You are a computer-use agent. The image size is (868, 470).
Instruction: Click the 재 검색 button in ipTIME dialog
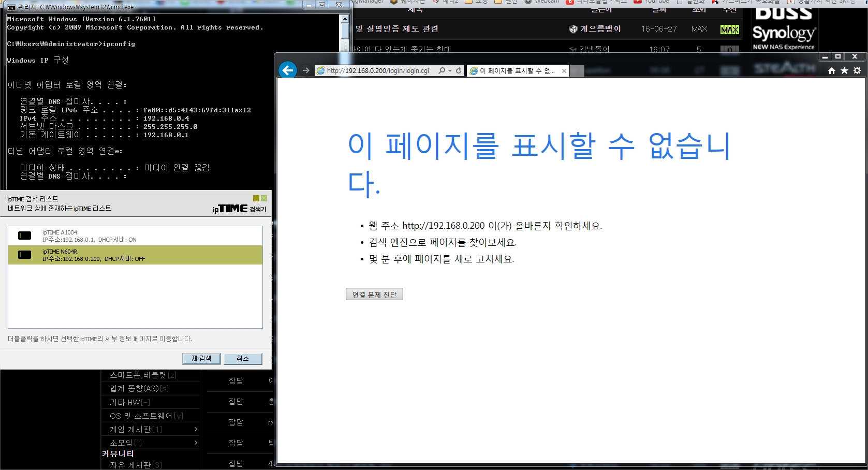pyautogui.click(x=201, y=359)
